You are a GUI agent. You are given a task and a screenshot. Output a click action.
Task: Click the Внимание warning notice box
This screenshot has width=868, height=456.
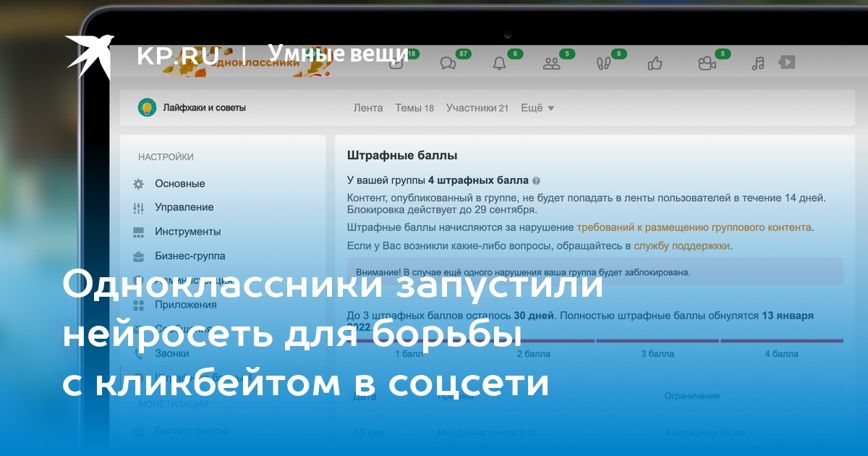[x=595, y=272]
